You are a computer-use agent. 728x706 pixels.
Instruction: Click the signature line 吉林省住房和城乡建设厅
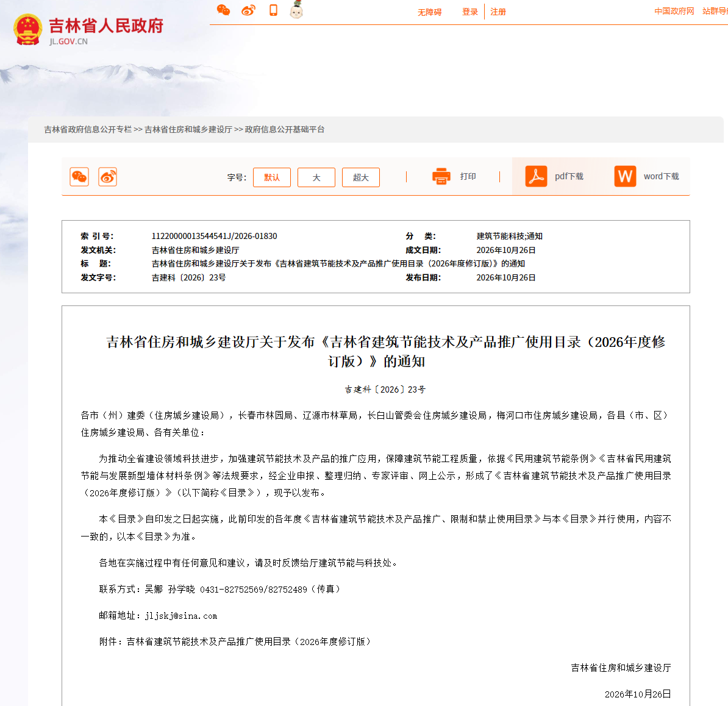click(x=621, y=668)
